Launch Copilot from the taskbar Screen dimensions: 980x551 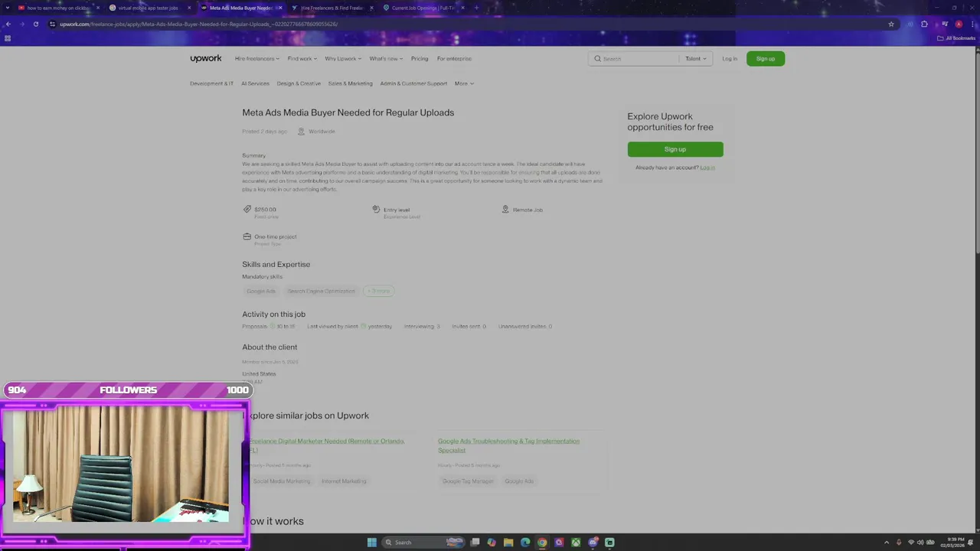(x=492, y=543)
